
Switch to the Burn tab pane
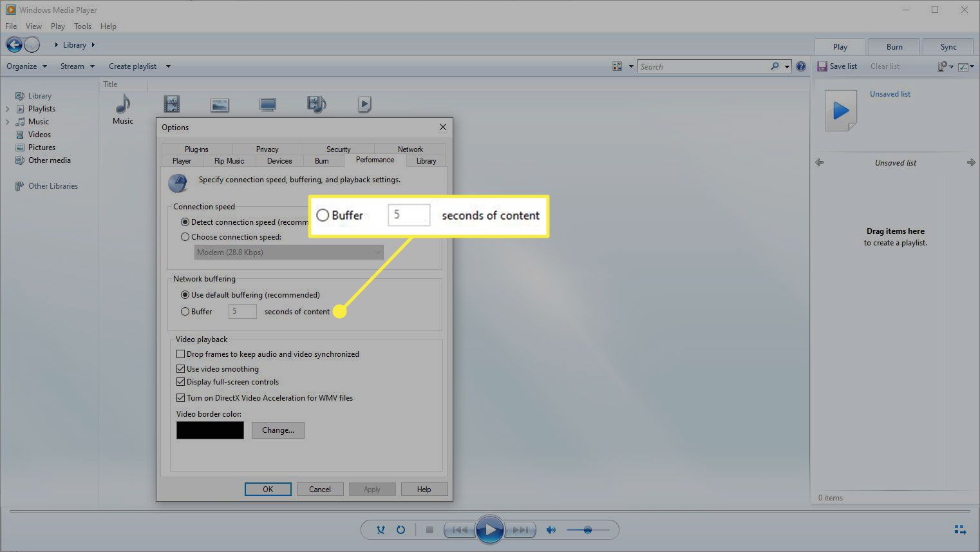point(894,46)
